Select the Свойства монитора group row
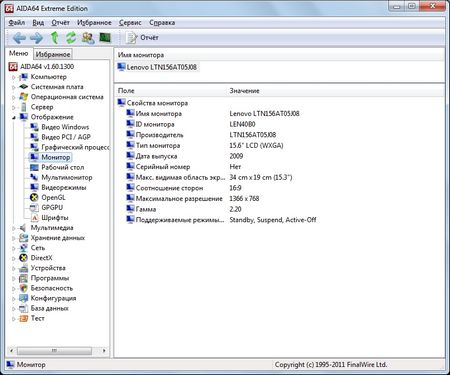The height and width of the screenshot is (375, 450). tap(153, 103)
